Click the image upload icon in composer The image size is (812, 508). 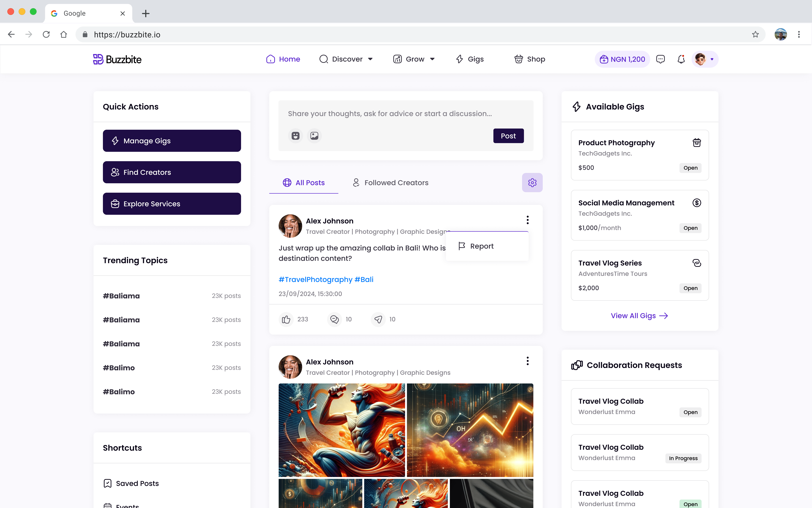(x=314, y=136)
